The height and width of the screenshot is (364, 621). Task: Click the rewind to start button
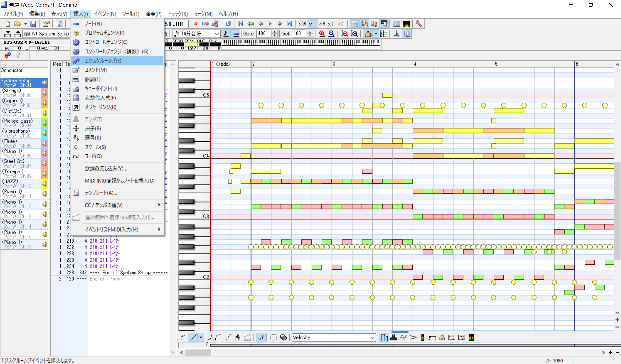(x=241, y=24)
